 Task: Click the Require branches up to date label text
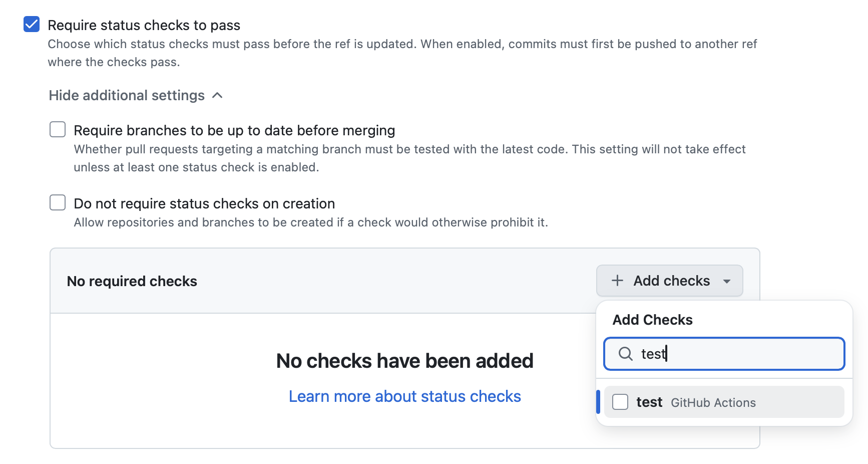(x=234, y=130)
